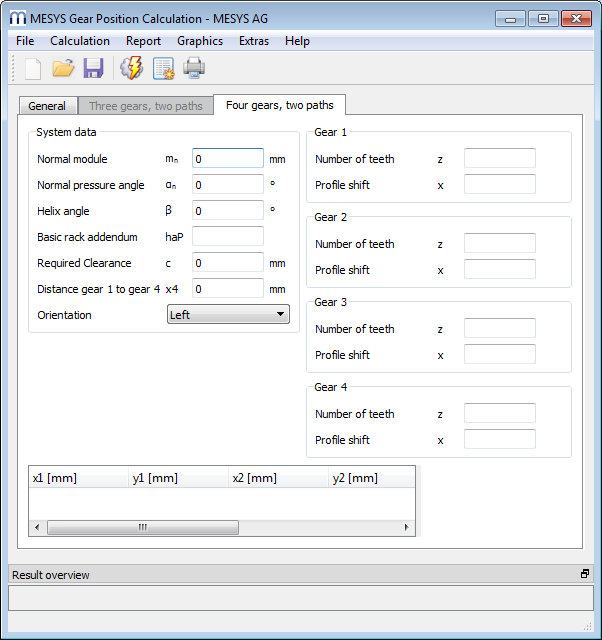
Task: Open a file with the folder icon
Action: pos(63,68)
